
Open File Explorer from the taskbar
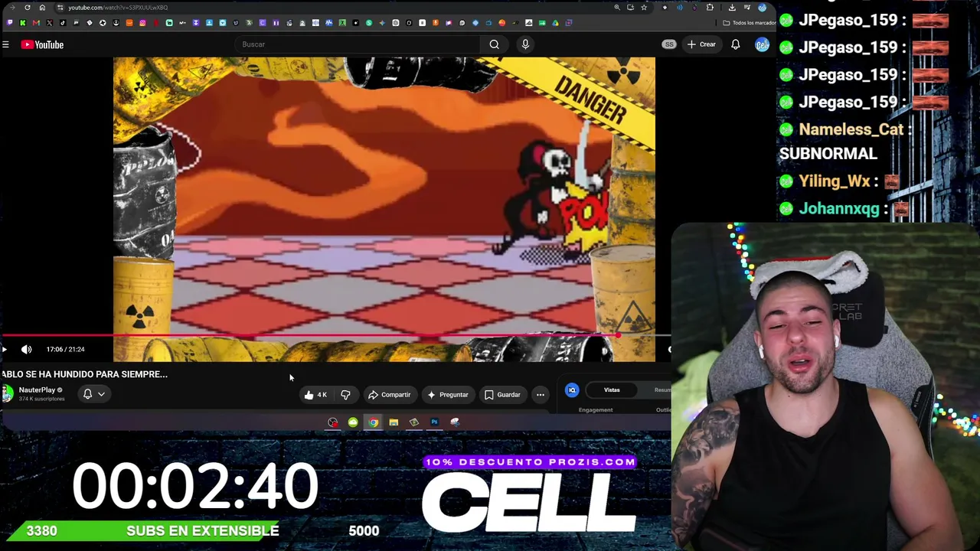pos(394,422)
